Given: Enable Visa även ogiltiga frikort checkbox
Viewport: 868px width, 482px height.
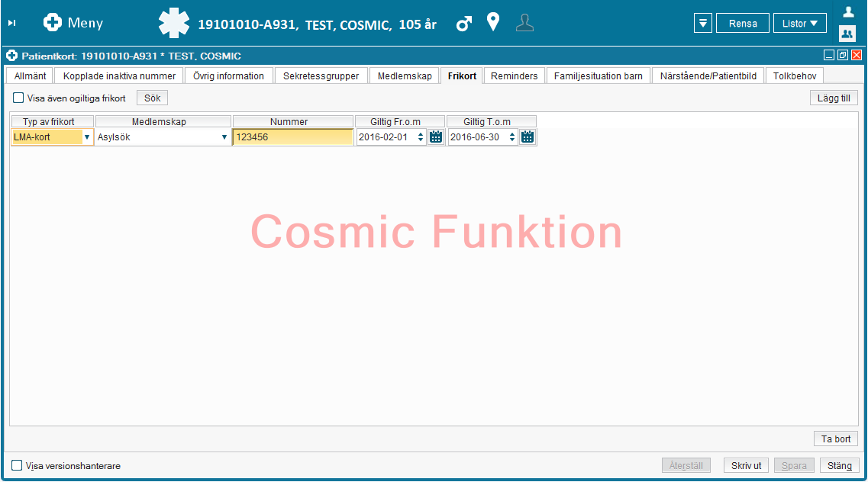Looking at the screenshot, I should tap(18, 98).
